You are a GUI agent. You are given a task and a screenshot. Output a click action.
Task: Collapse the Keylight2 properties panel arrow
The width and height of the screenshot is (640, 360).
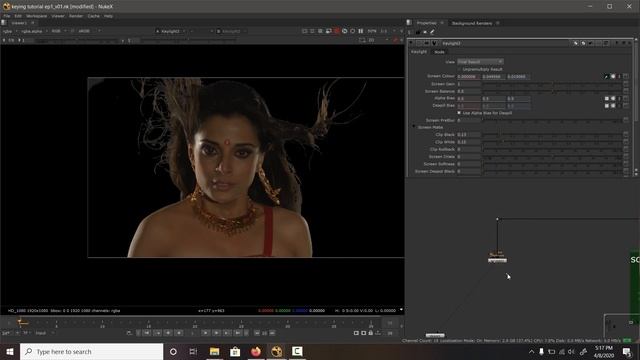coord(411,43)
